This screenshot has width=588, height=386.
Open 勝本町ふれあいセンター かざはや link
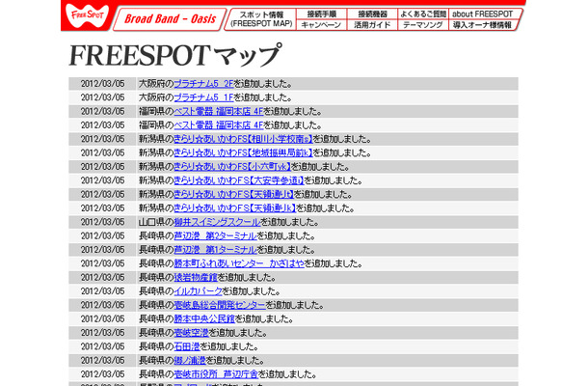[239, 263]
